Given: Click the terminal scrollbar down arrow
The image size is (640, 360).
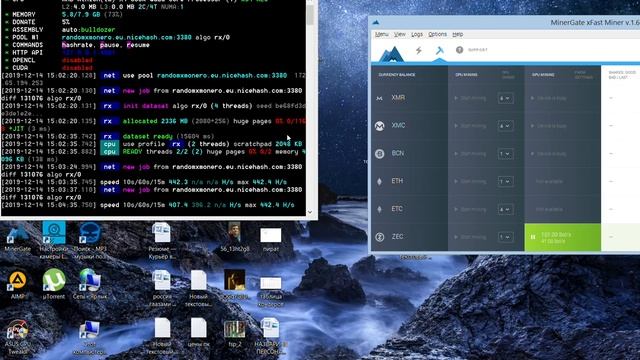Looking at the screenshot, I should (310, 212).
